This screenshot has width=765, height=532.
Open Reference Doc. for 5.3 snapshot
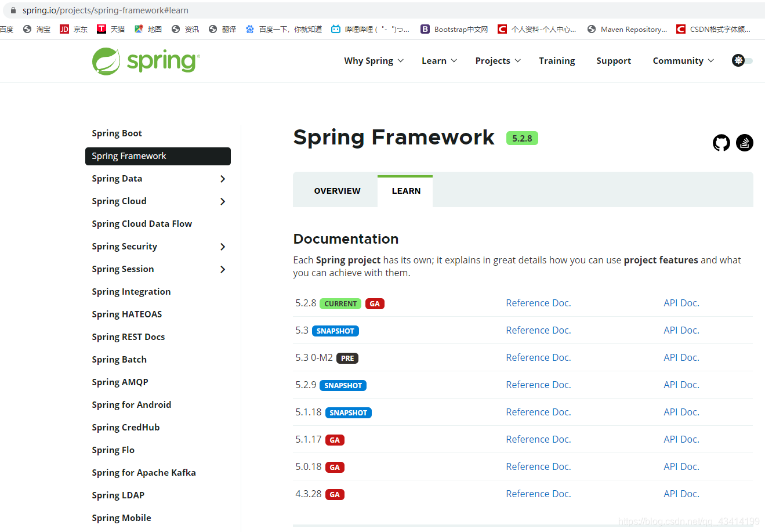538,330
